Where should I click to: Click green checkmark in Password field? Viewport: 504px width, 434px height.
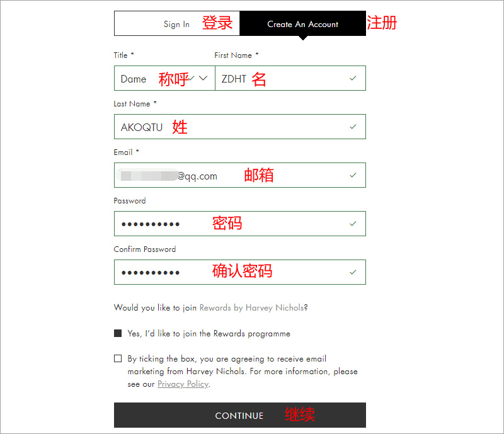[x=353, y=224]
